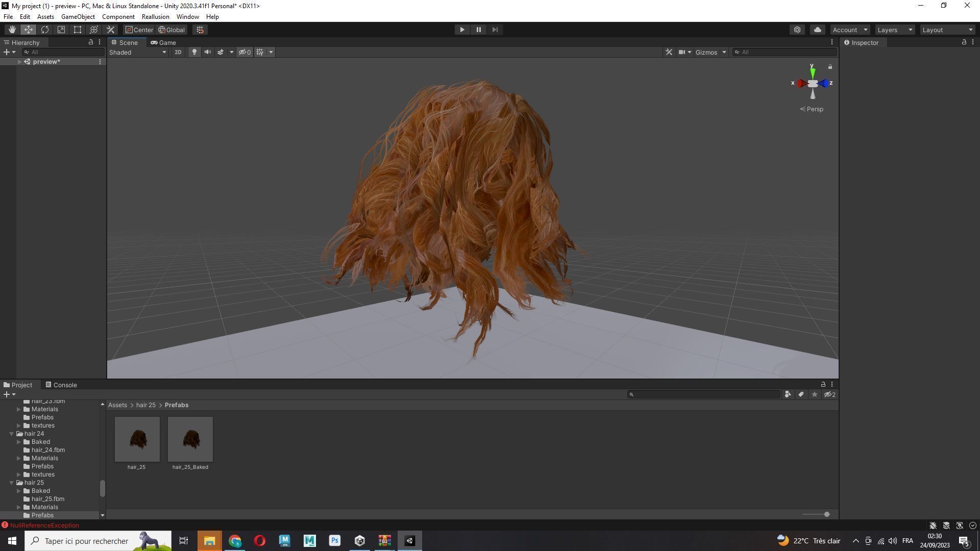Click NullReferenceException status message
Screen dimensions: 980x551
[x=44, y=525]
